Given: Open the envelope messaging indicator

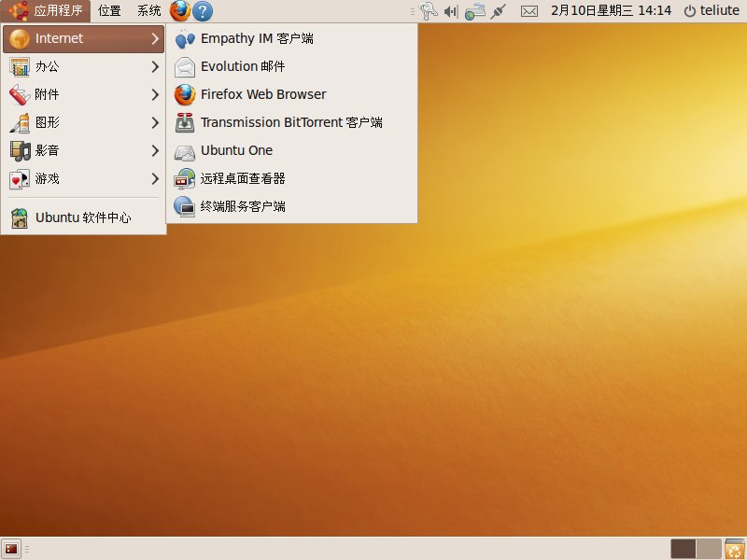Looking at the screenshot, I should point(529,11).
